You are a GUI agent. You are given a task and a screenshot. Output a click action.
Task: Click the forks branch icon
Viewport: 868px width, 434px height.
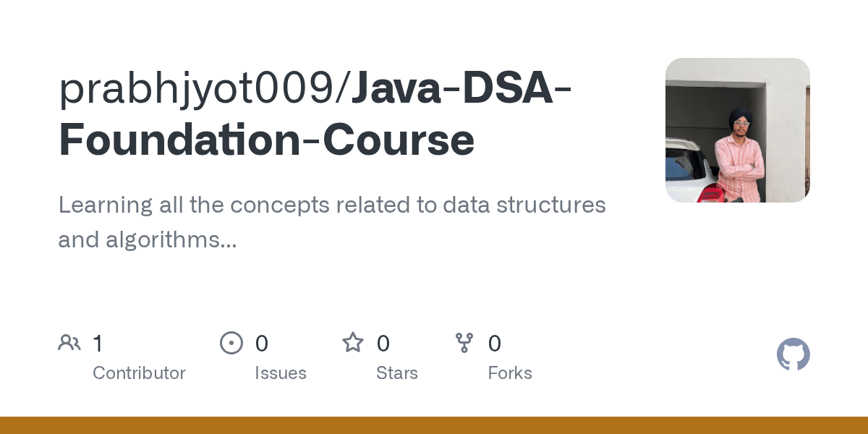(464, 343)
